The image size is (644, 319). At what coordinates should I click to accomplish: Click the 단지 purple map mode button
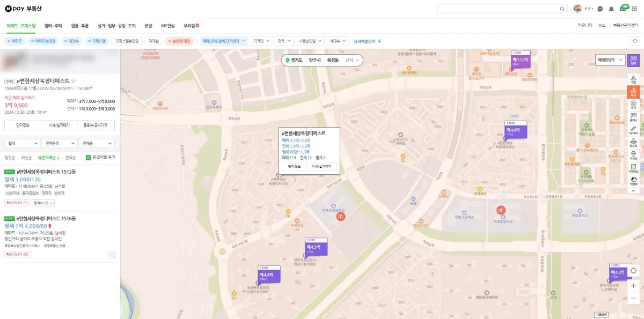click(x=633, y=61)
